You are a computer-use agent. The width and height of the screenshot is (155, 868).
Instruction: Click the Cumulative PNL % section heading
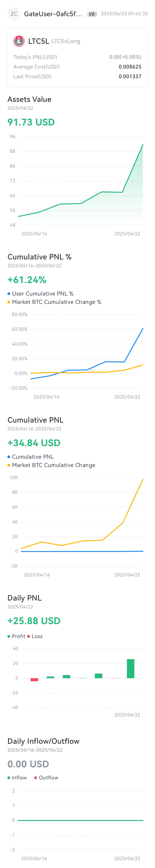[x=39, y=257]
